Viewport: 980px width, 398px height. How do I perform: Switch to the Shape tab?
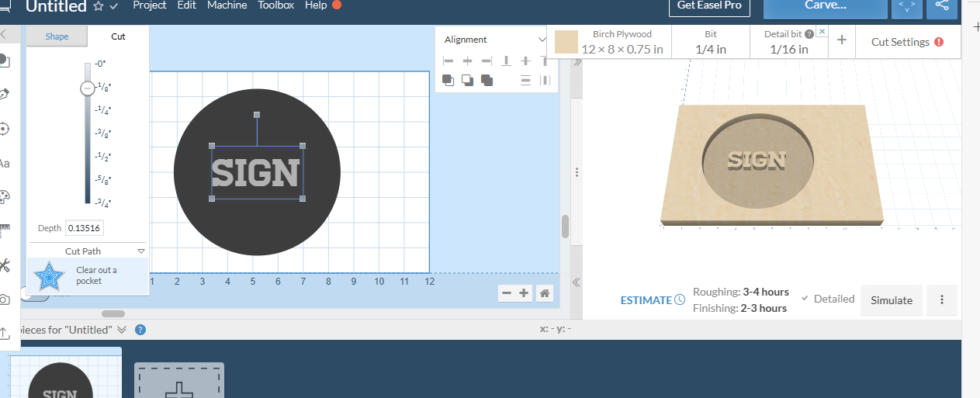click(x=57, y=36)
